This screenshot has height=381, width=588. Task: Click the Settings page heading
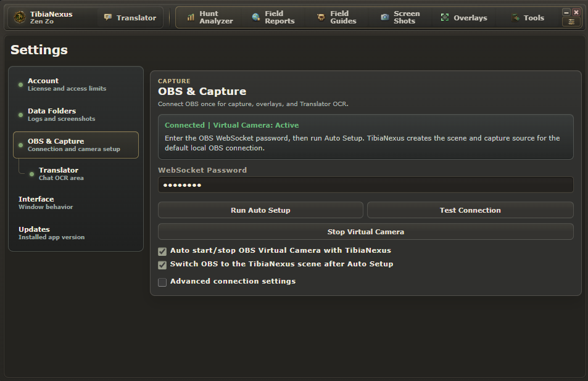[39, 50]
